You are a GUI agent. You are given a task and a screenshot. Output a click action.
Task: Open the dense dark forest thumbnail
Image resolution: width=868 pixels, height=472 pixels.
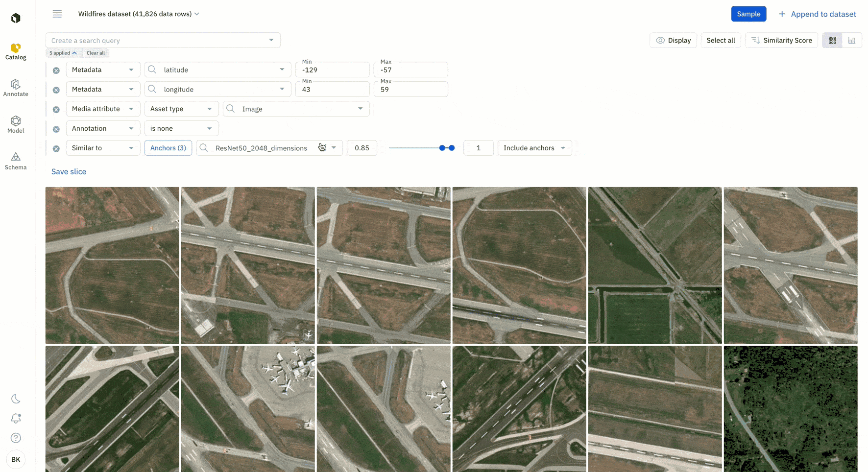point(791,409)
